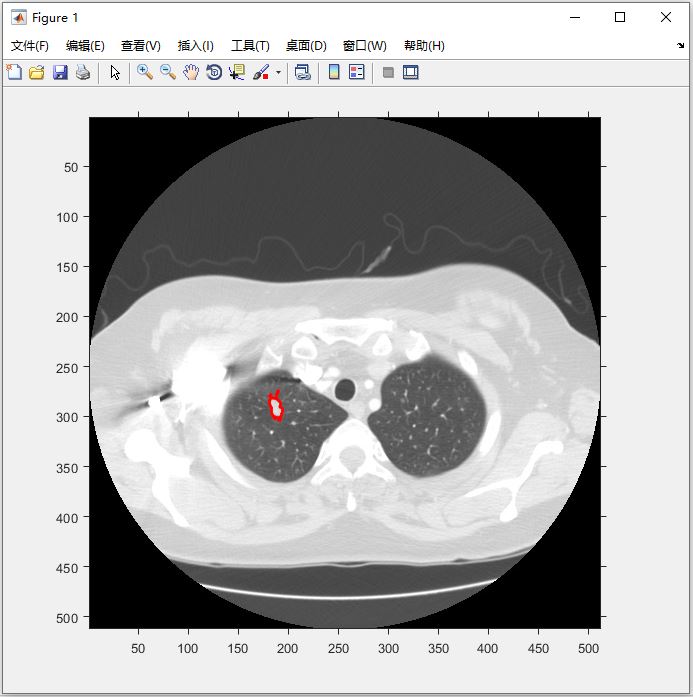Click the red outlined nodule in CT image
The width and height of the screenshot is (693, 697).
pyautogui.click(x=276, y=407)
